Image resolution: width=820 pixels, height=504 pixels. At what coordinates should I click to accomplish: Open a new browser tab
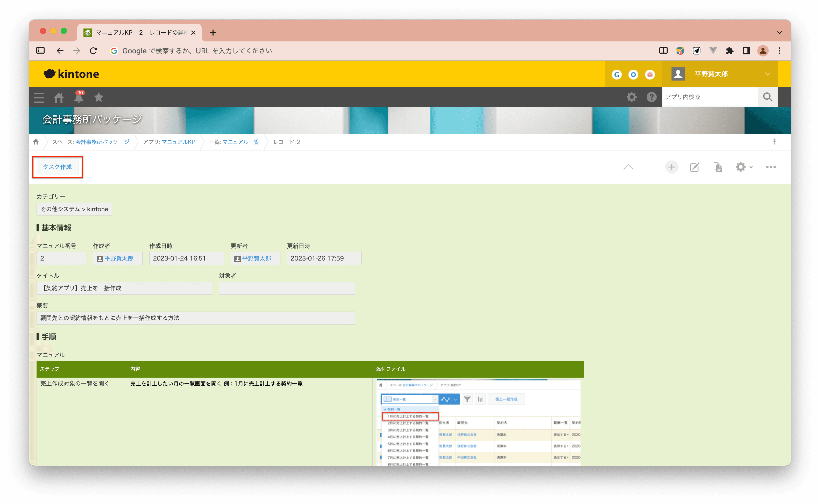point(213,33)
